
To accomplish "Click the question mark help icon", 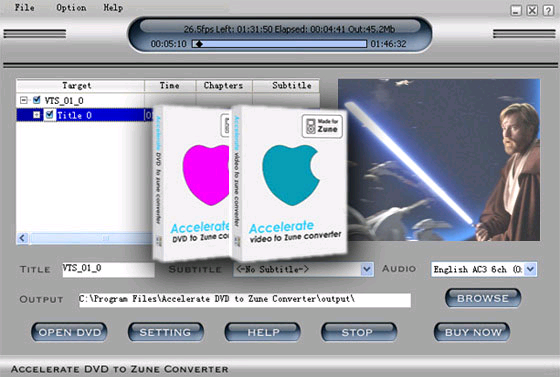I will (x=548, y=11).
